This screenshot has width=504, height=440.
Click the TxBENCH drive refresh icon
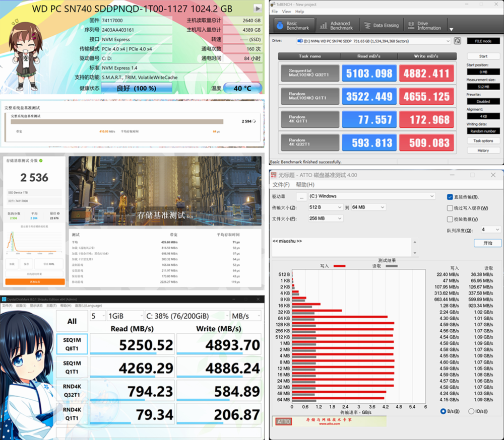458,41
